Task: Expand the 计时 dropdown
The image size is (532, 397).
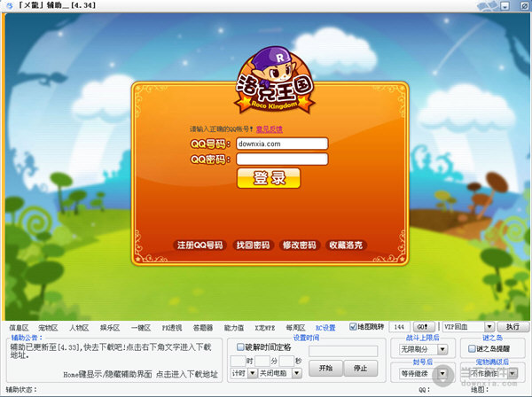Action: 253,373
